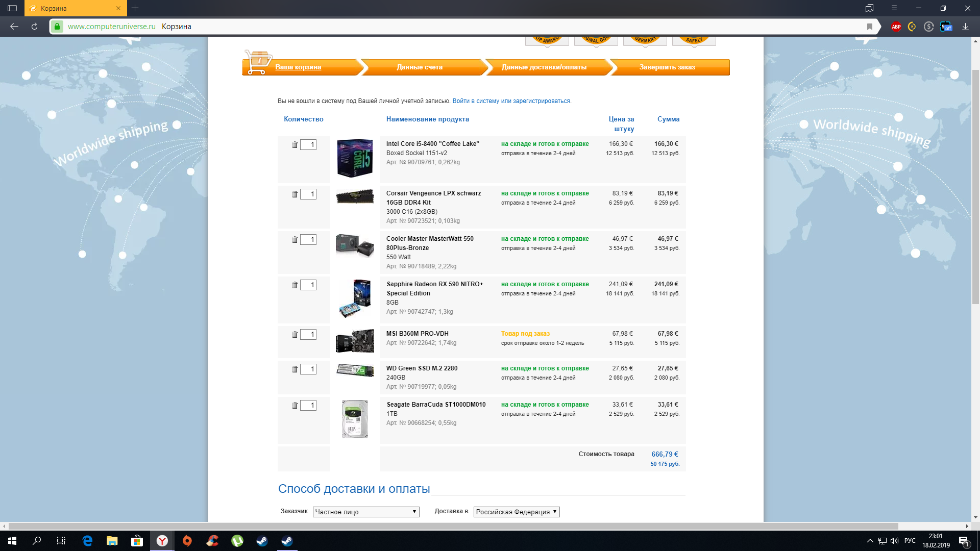The height and width of the screenshot is (551, 980).
Task: Click total price 666,79 €
Action: click(665, 454)
